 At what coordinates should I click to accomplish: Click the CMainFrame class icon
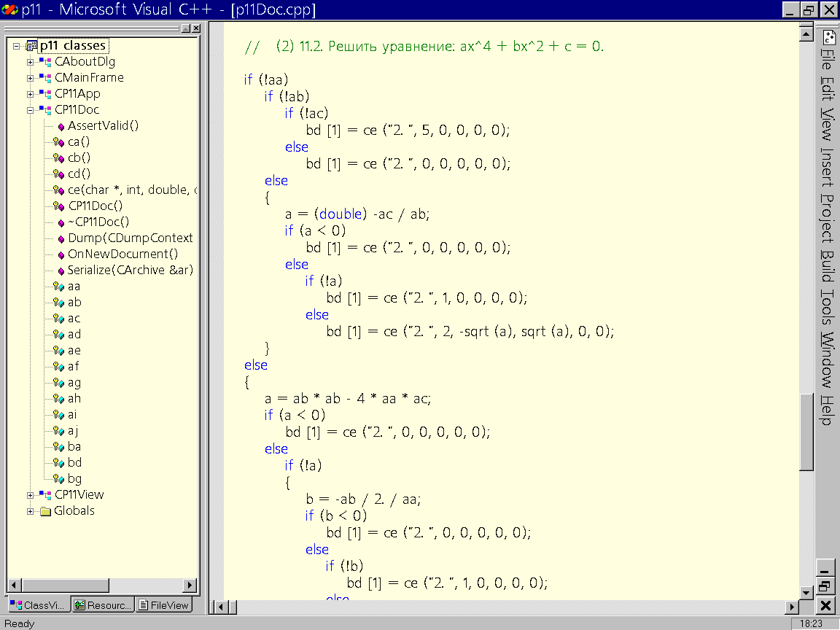tap(44, 78)
